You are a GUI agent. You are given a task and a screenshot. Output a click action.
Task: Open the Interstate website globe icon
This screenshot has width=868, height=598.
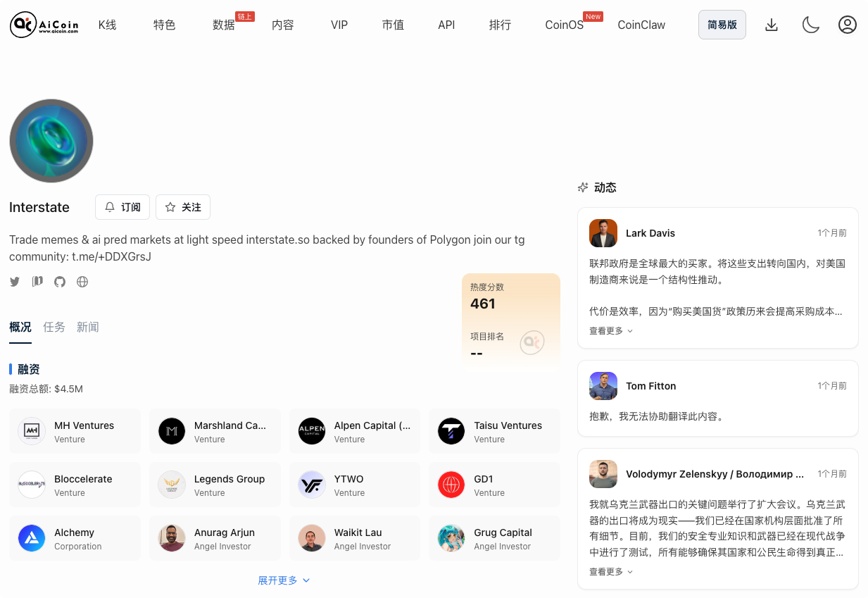pos(82,282)
